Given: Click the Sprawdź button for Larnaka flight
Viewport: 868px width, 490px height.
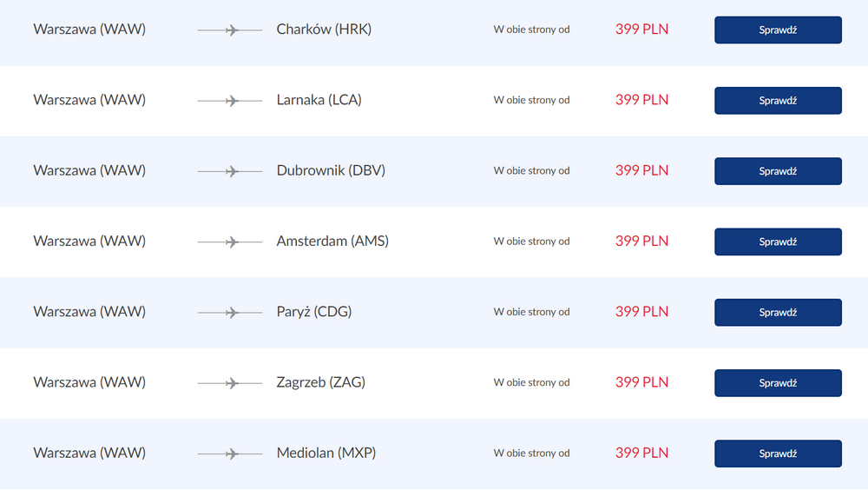Looking at the screenshot, I should pos(778,100).
